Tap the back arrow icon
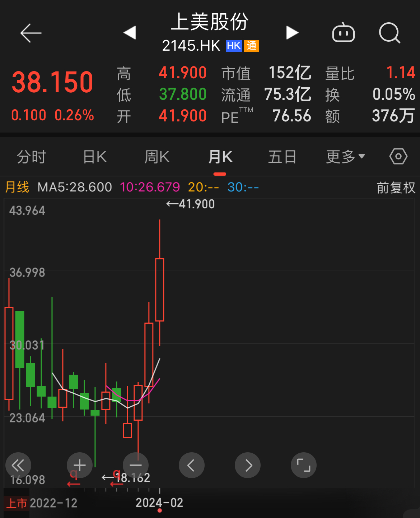Image resolution: width=420 pixels, height=518 pixels. click(31, 33)
